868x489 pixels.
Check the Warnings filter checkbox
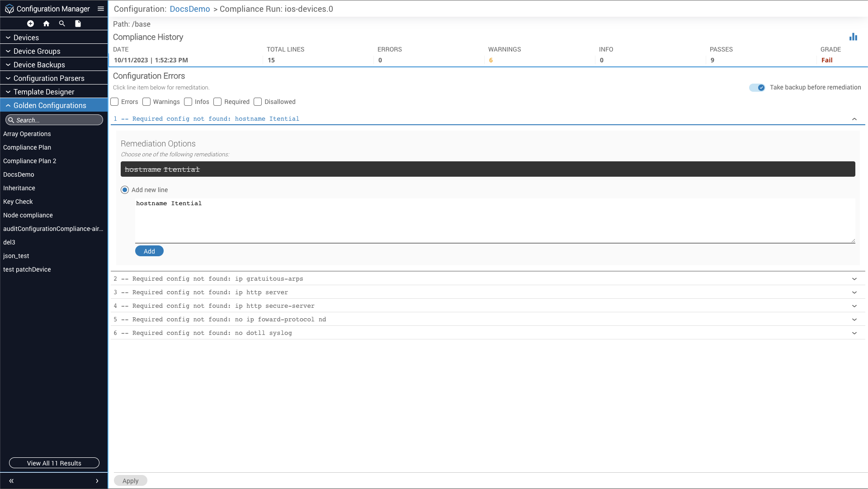(x=146, y=102)
